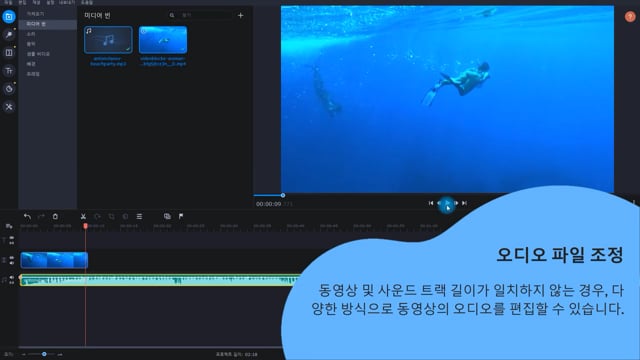This screenshot has width=640, height=360.
Task: Zoom in timeline with the plus button
Action: 60,354
